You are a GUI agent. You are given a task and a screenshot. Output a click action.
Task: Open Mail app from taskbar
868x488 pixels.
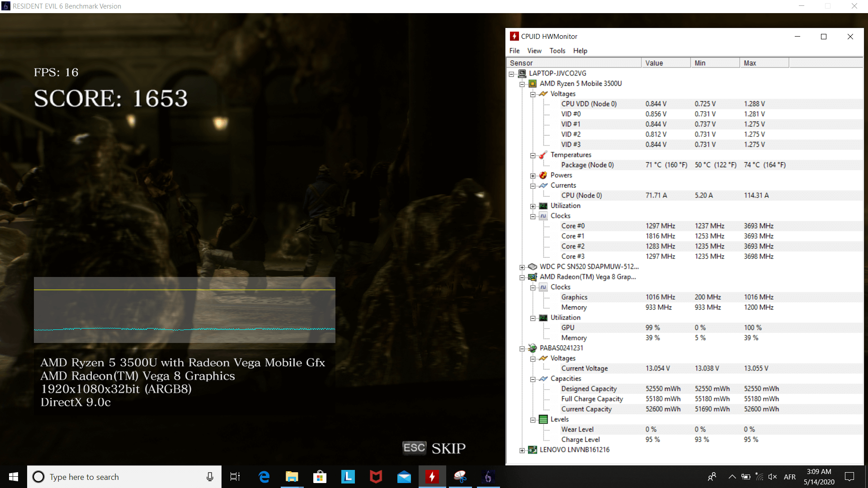(x=404, y=477)
